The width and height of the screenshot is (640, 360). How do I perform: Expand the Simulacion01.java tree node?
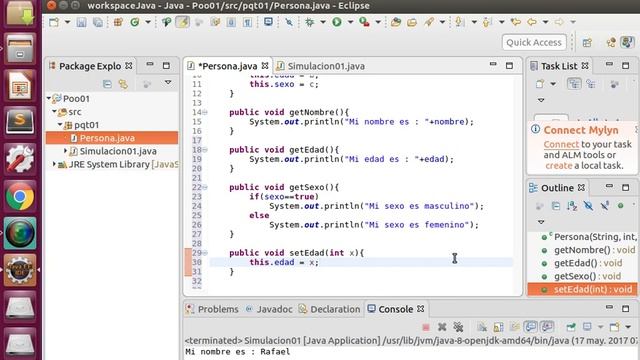coord(65,151)
